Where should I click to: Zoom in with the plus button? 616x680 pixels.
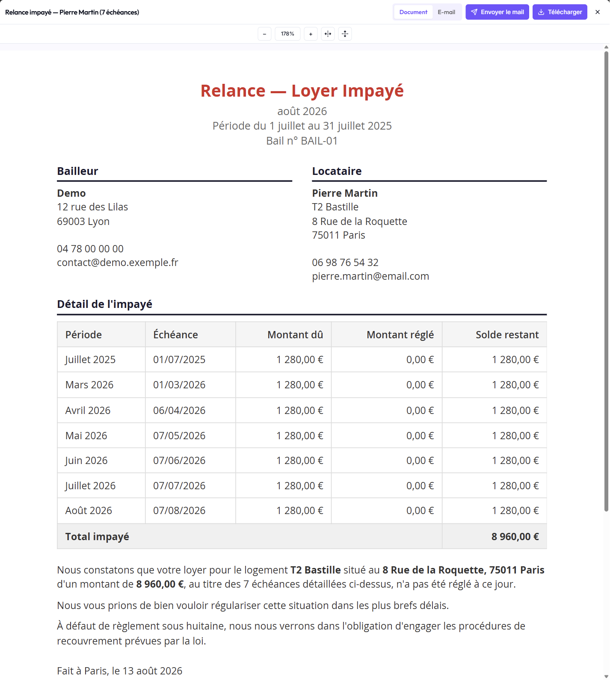coord(311,34)
